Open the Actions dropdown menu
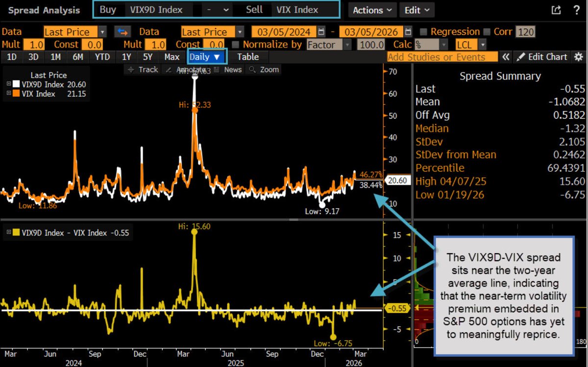 [x=372, y=10]
